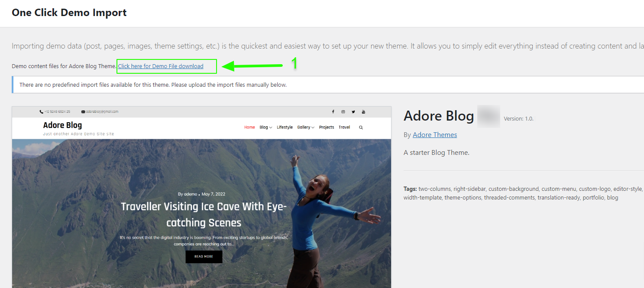
Task: Expand the Gallery dropdown chevron
Action: point(313,128)
